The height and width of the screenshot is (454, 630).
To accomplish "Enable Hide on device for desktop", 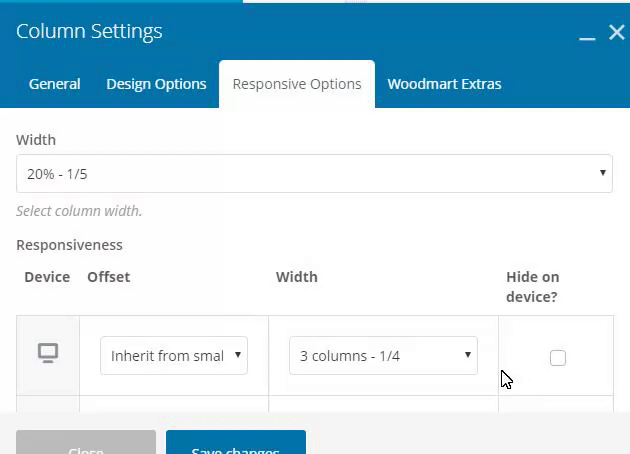I will pos(558,358).
